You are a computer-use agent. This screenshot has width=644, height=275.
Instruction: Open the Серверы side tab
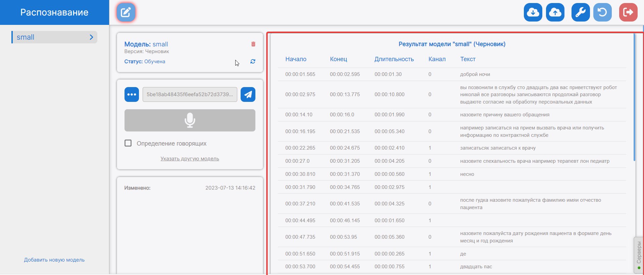pyautogui.click(x=638, y=254)
